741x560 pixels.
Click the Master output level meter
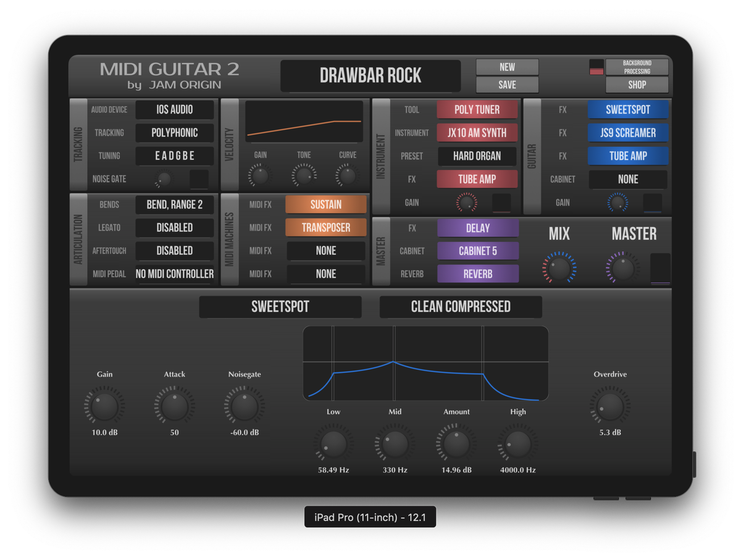(x=660, y=269)
